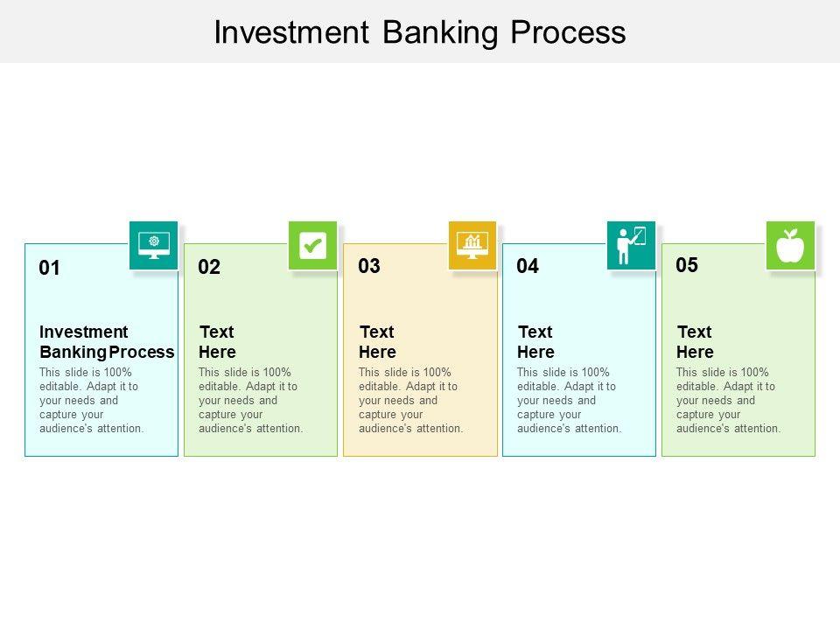Select Text Here heading in card 02

tap(217, 342)
